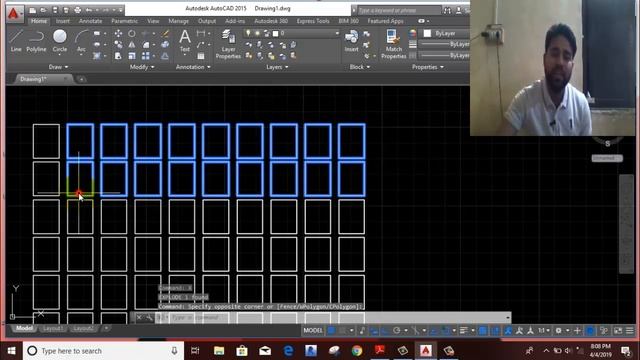
Task: Expand the Properties panel
Action: tap(427, 67)
